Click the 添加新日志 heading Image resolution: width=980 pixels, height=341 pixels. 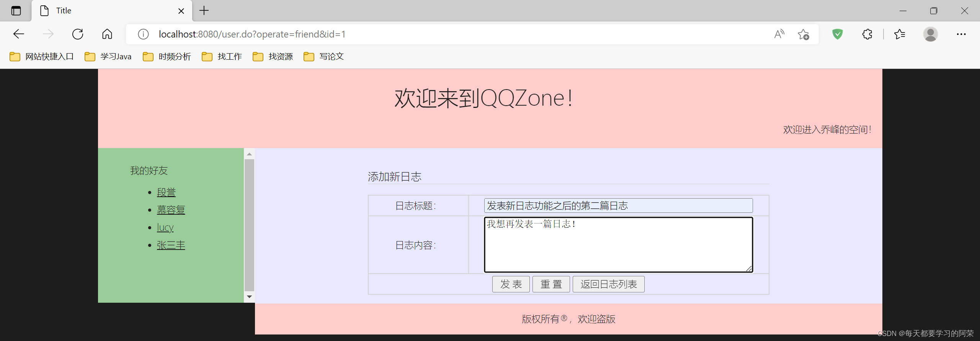(394, 176)
